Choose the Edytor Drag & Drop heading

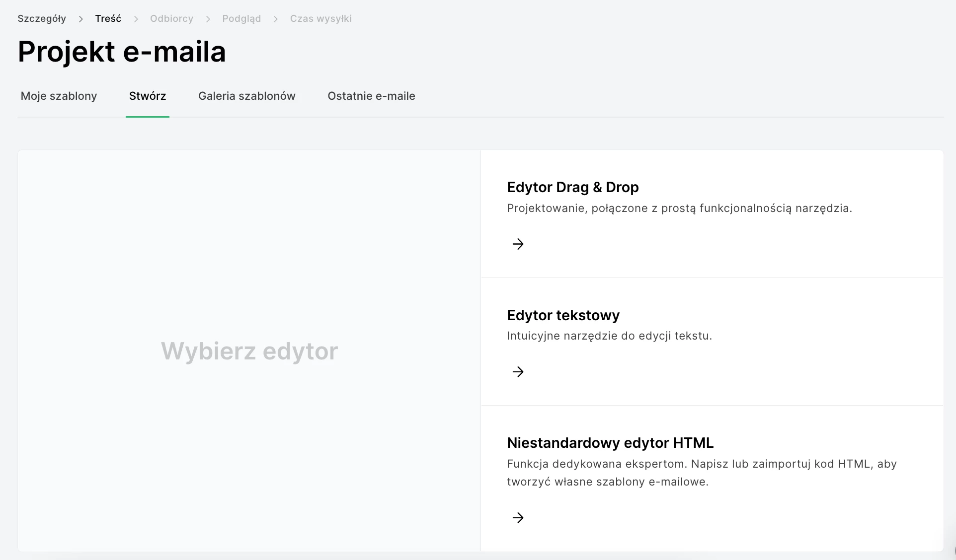click(x=572, y=187)
